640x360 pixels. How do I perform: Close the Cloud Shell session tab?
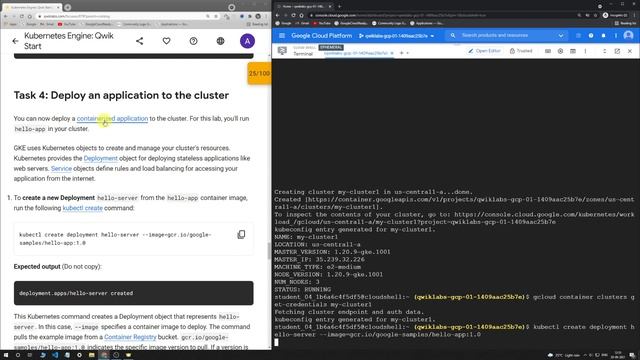tap(392, 53)
